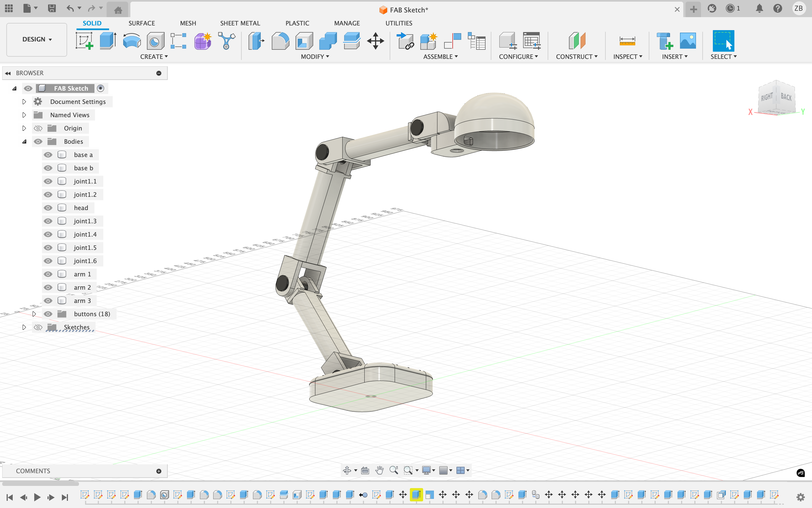Activate the Move/Copy tool
This screenshot has width=812, height=508.
coord(375,41)
